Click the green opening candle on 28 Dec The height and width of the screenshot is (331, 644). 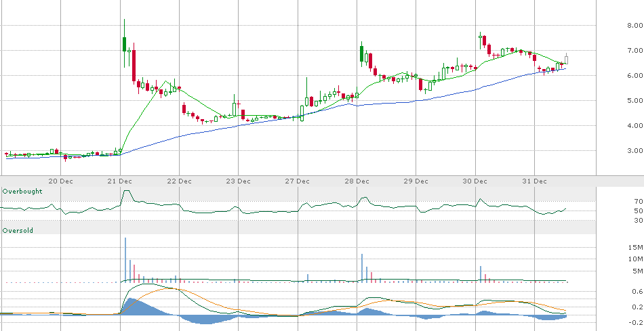pos(361,53)
